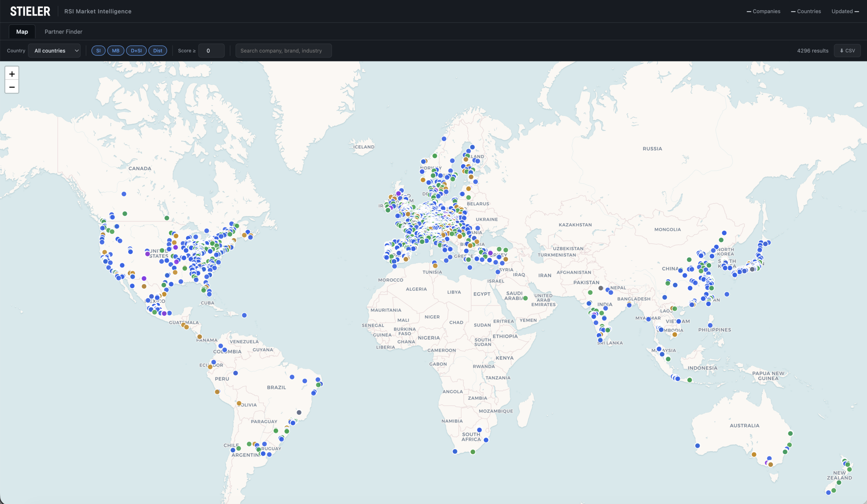This screenshot has width=867, height=504.
Task: Disable the Dist filter chip
Action: tap(157, 50)
